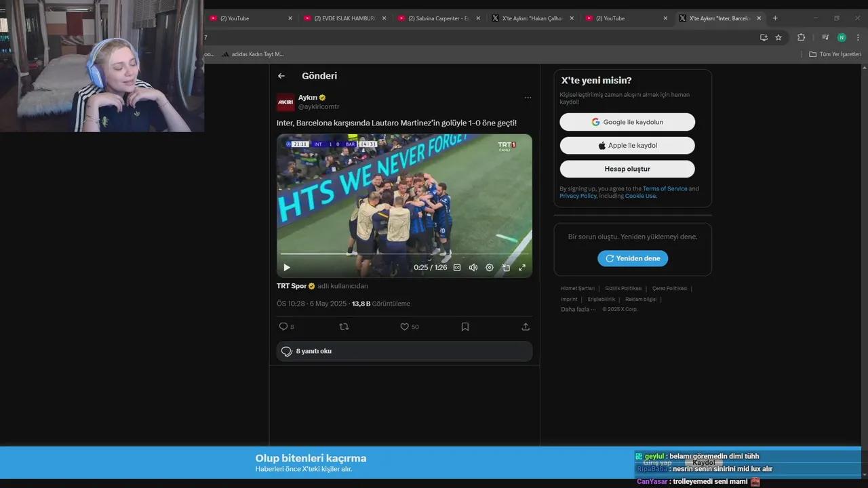The image size is (868, 488).
Task: Open Gizlilik Politikası footer link
Action: [623, 289]
